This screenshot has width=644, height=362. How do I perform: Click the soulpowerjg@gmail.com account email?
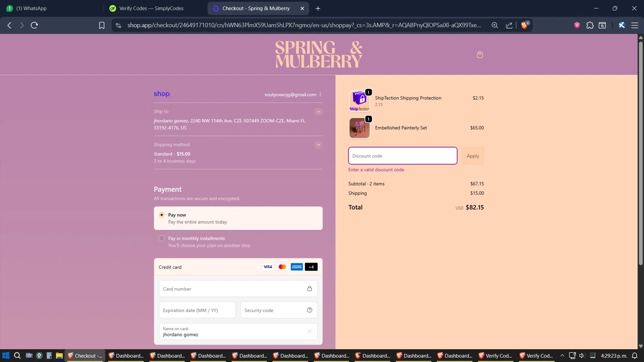[x=290, y=94]
